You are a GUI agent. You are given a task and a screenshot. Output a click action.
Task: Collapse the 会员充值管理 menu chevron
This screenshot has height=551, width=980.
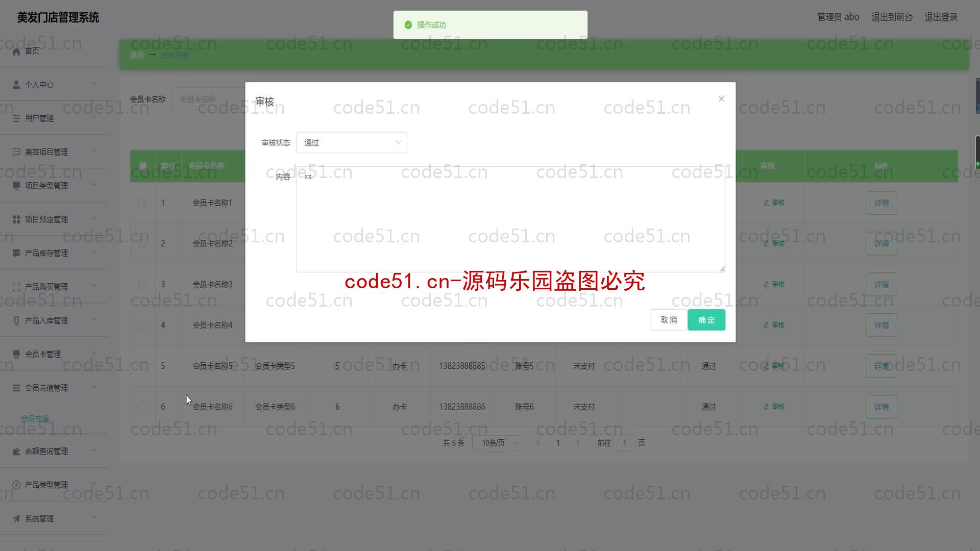(x=94, y=387)
